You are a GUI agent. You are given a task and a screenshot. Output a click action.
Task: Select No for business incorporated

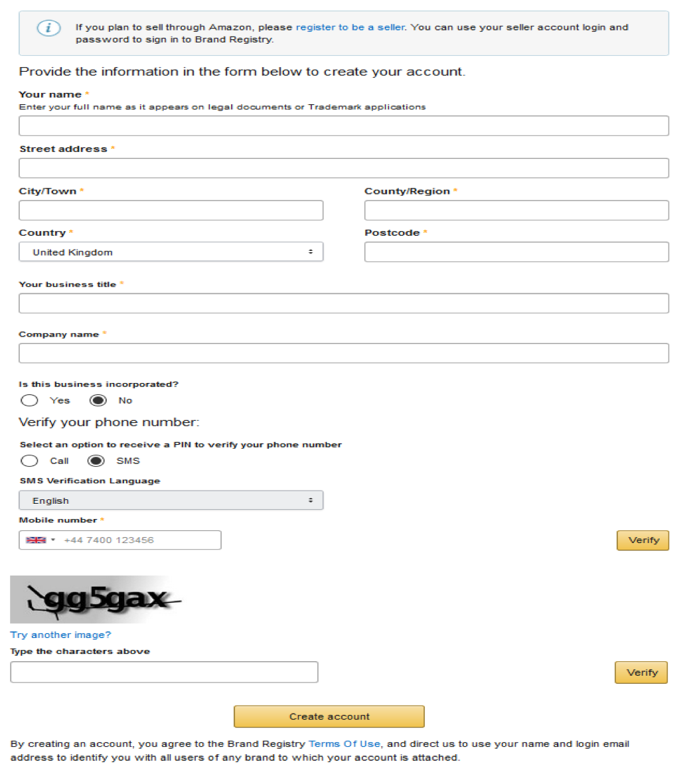tap(98, 400)
